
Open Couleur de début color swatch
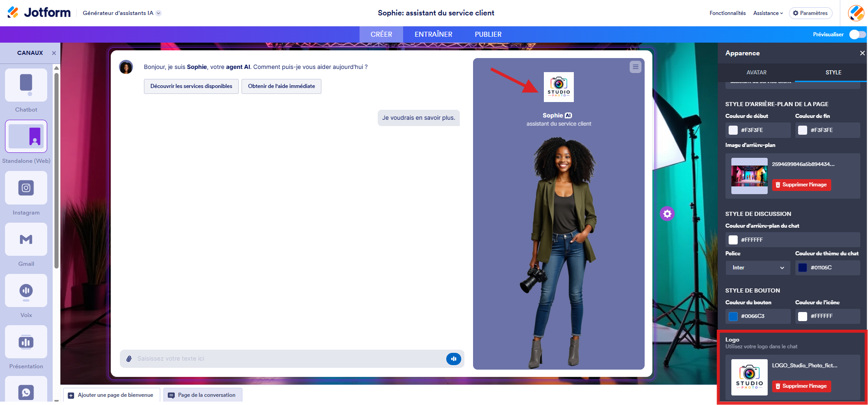pyautogui.click(x=733, y=130)
